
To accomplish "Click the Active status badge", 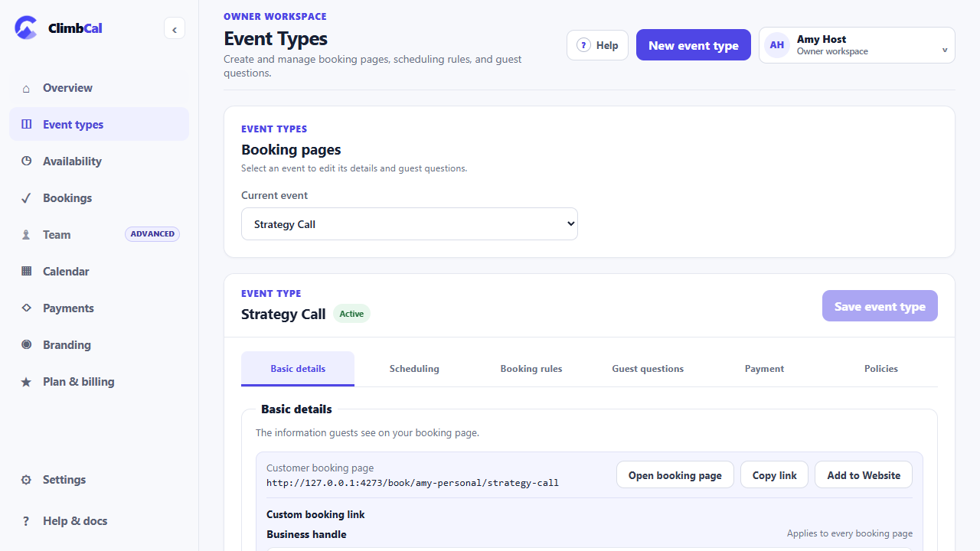I will tap(351, 314).
